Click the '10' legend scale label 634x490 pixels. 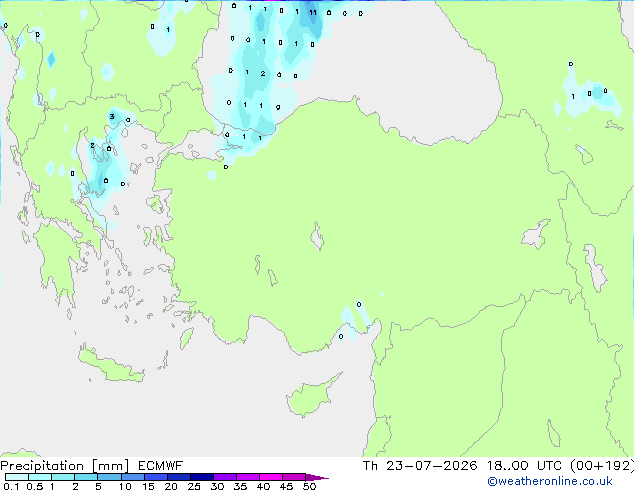click(125, 486)
